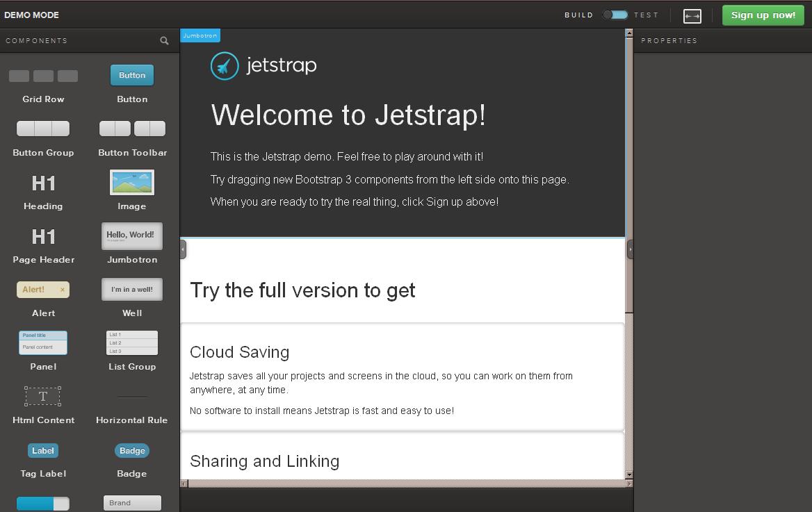The width and height of the screenshot is (812, 512).
Task: Select the Jumbotron tag label on canvas
Action: [200, 35]
